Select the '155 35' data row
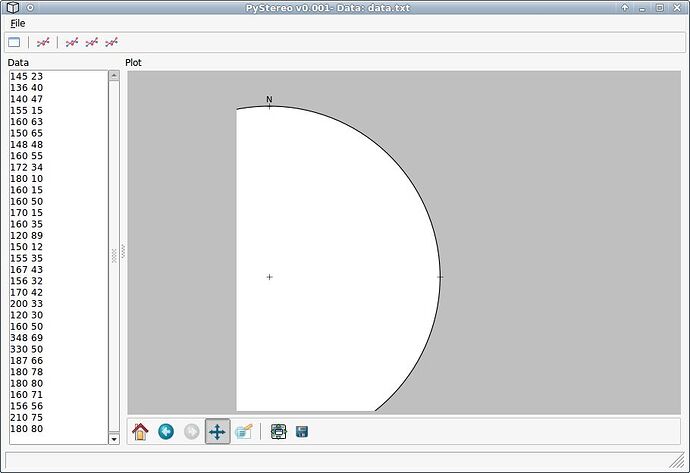 59,258
